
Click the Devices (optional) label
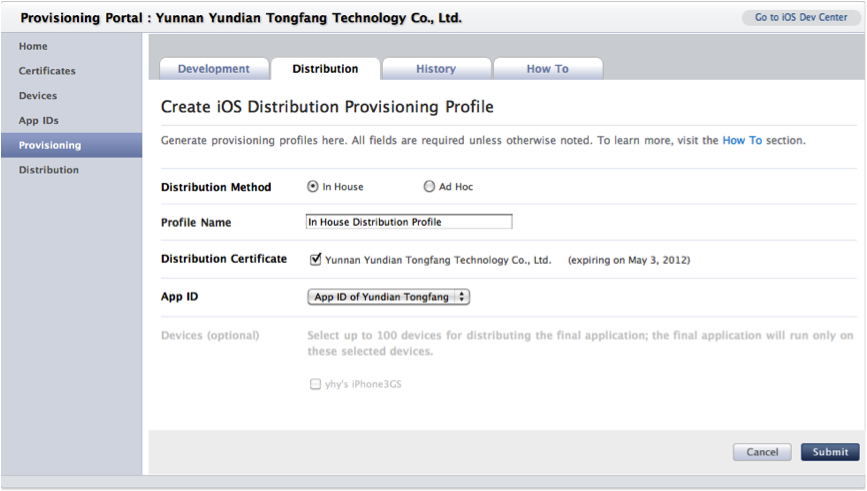[210, 335]
